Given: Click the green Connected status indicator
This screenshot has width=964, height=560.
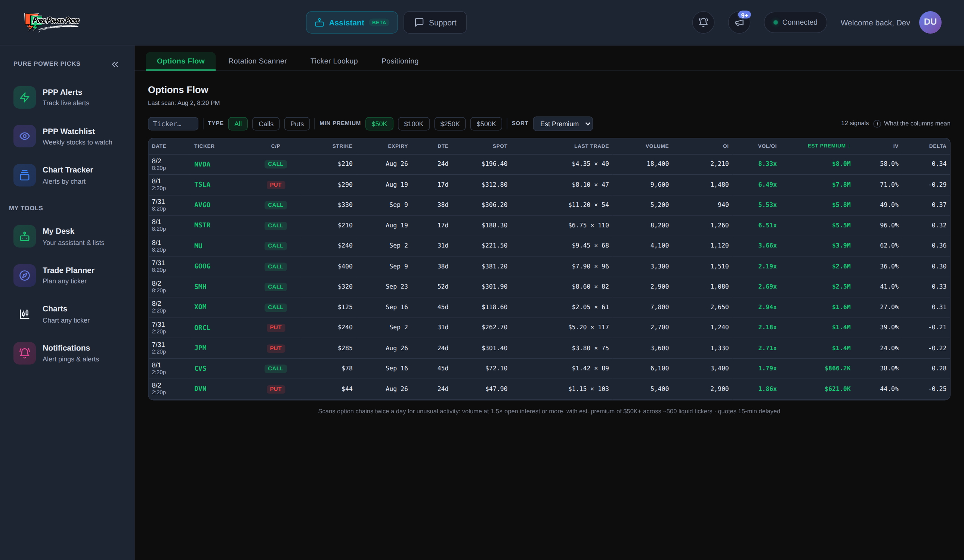Looking at the screenshot, I should 795,22.
